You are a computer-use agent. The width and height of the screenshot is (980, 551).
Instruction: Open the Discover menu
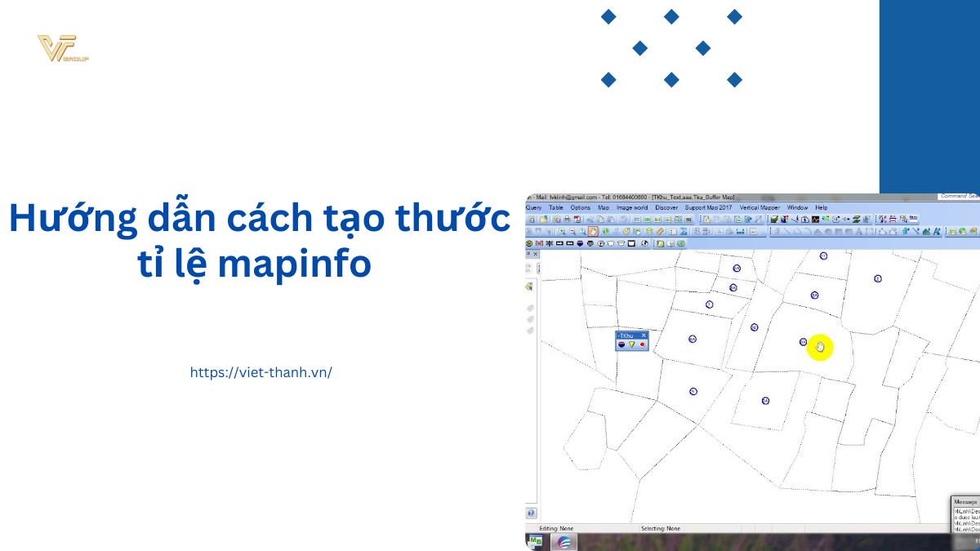[x=666, y=207]
